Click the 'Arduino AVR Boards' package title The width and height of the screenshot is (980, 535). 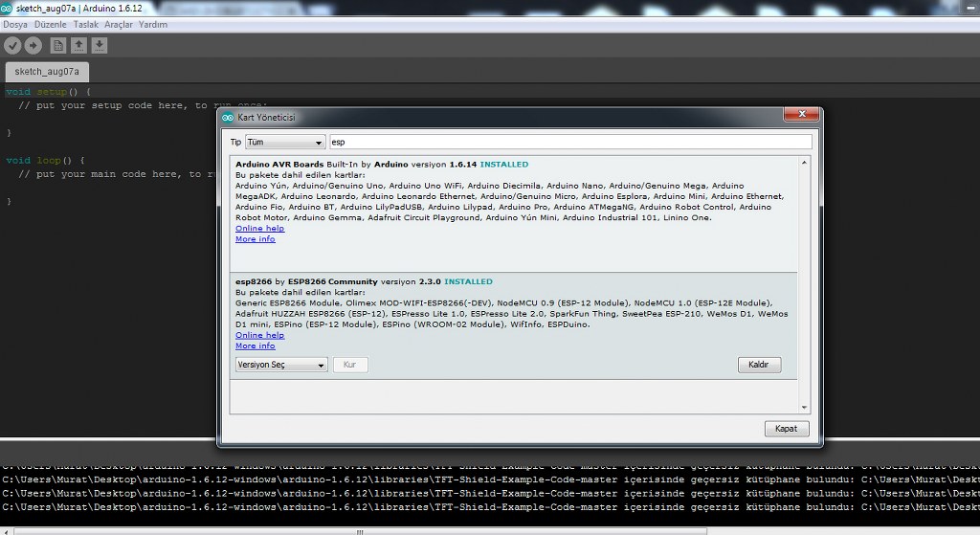point(279,165)
